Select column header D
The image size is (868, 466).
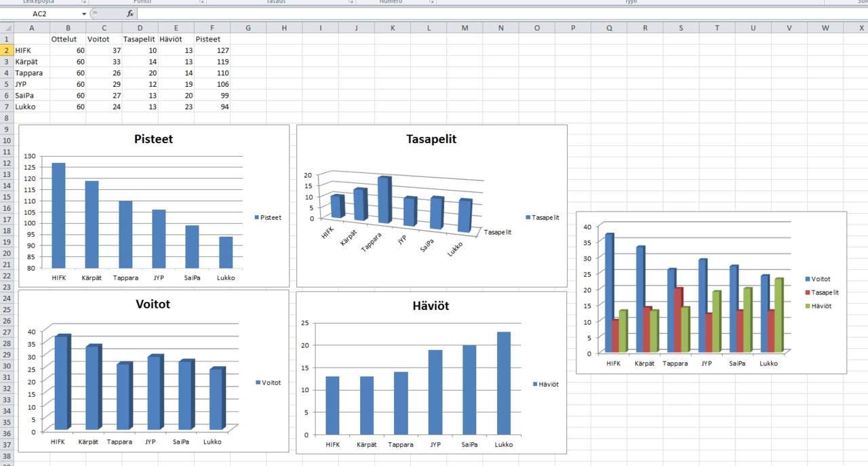tap(140, 28)
